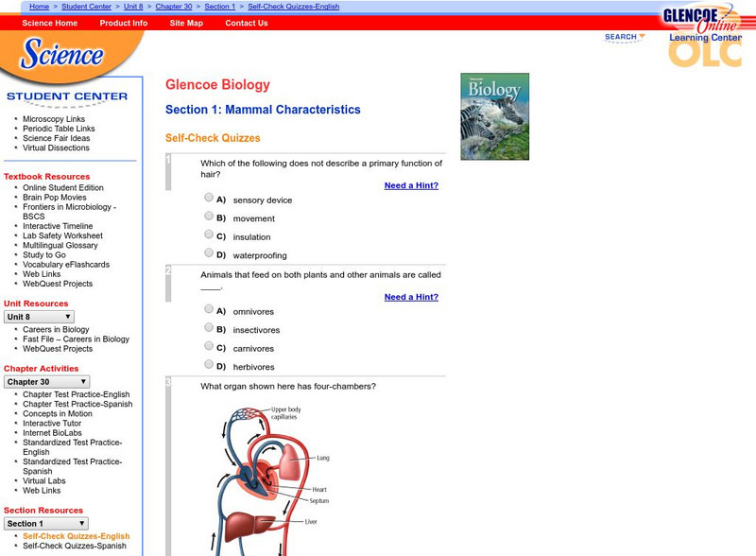Open Product Info menu item
This screenshot has height=556, width=756.
point(124,23)
